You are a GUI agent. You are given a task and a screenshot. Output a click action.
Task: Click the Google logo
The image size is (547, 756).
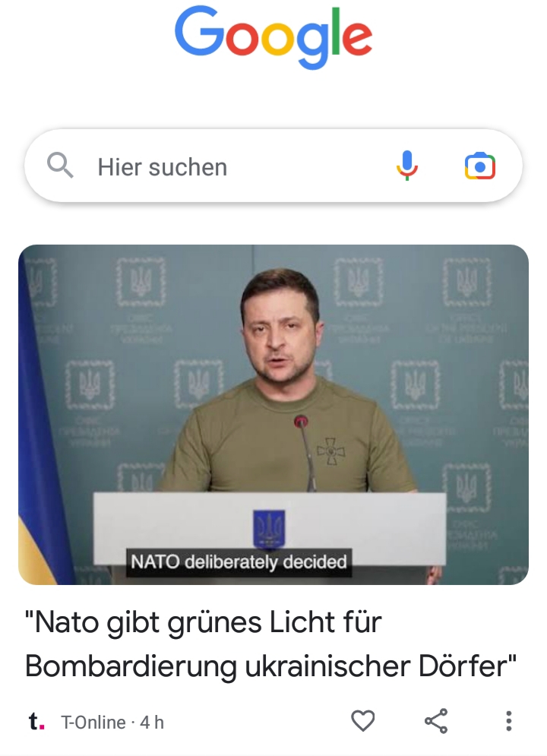[273, 37]
